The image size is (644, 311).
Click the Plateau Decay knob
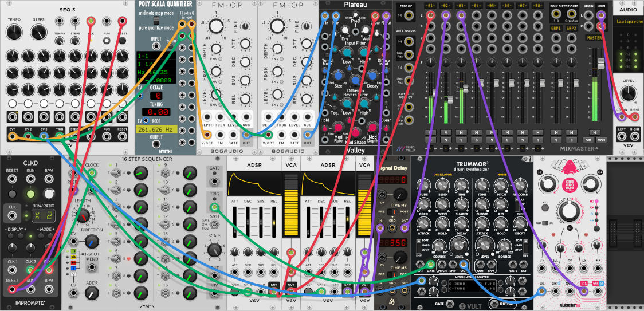[372, 75]
